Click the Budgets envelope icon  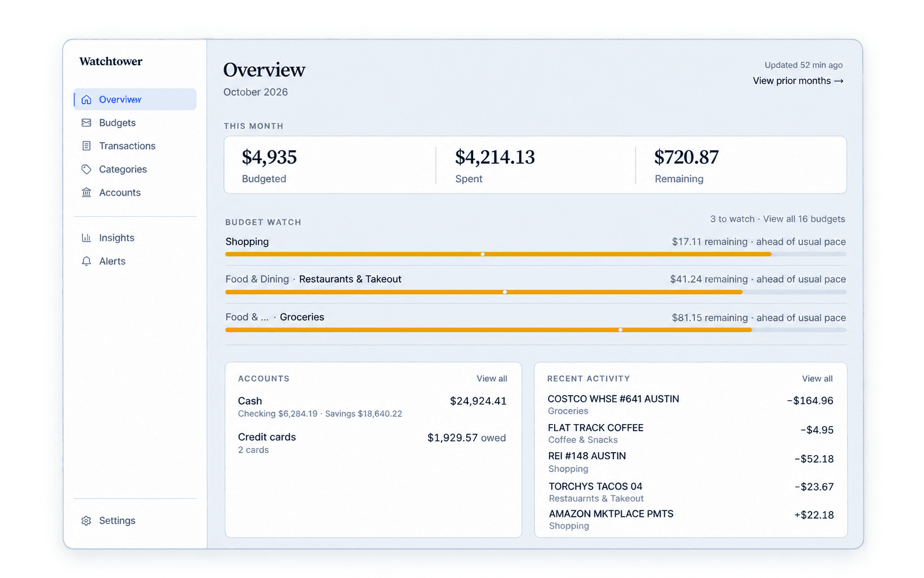pos(86,123)
